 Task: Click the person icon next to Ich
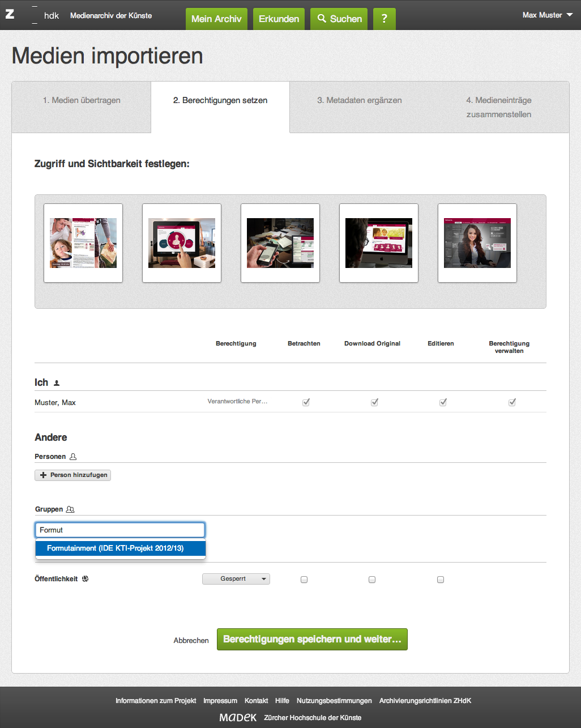[57, 383]
